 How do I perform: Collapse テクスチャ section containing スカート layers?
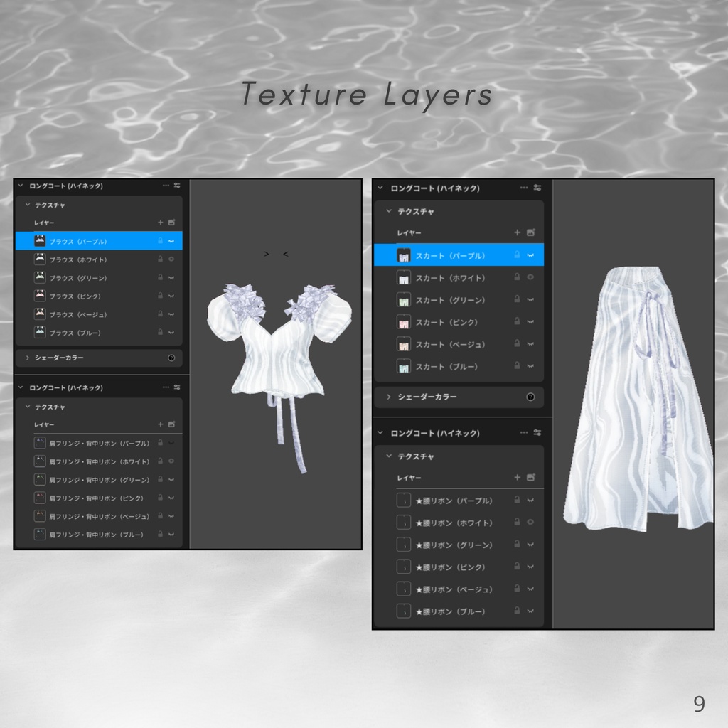[x=389, y=211]
